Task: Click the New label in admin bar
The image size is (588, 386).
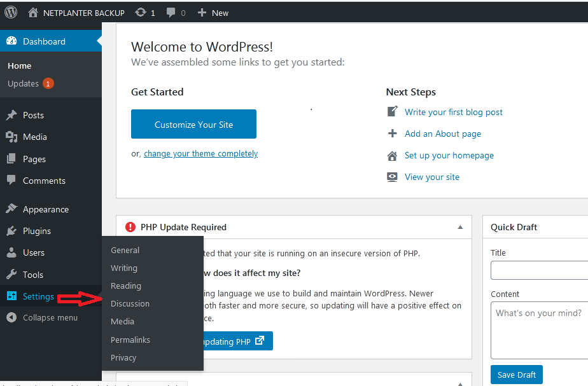Action: pyautogui.click(x=220, y=13)
